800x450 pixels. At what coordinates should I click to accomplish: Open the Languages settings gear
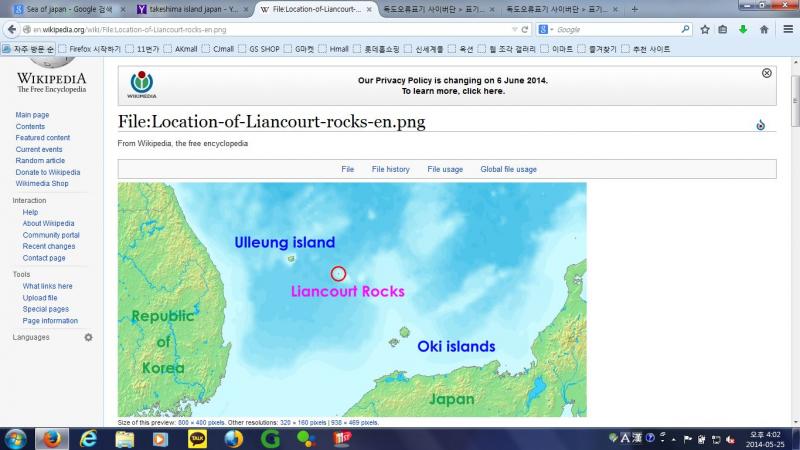(x=88, y=337)
